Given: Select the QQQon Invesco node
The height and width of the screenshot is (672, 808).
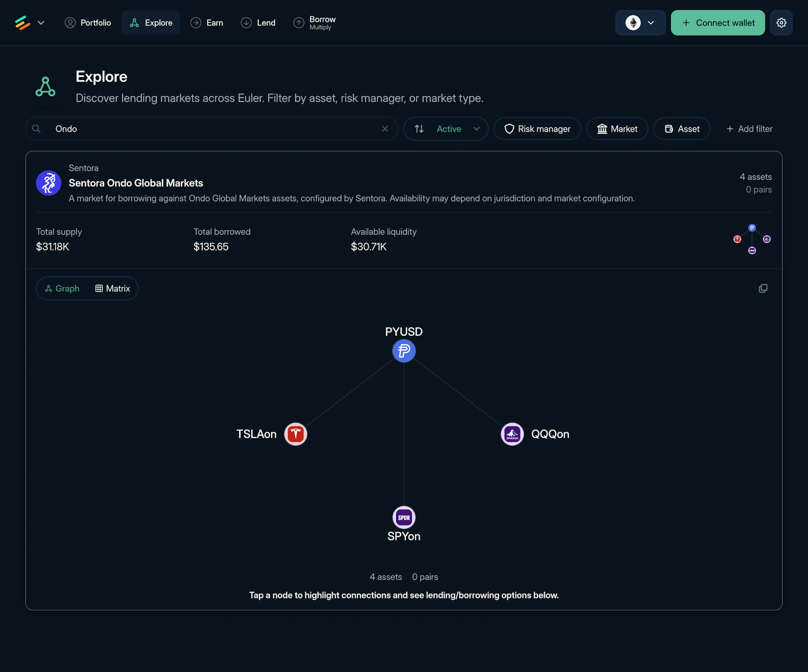Looking at the screenshot, I should pyautogui.click(x=512, y=434).
